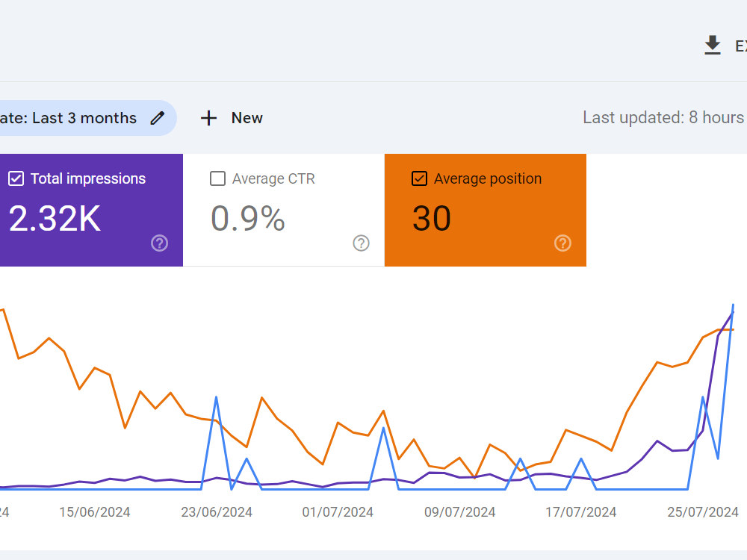This screenshot has width=747, height=560.
Task: Open help icon on Total impressions card
Action: pos(160,243)
